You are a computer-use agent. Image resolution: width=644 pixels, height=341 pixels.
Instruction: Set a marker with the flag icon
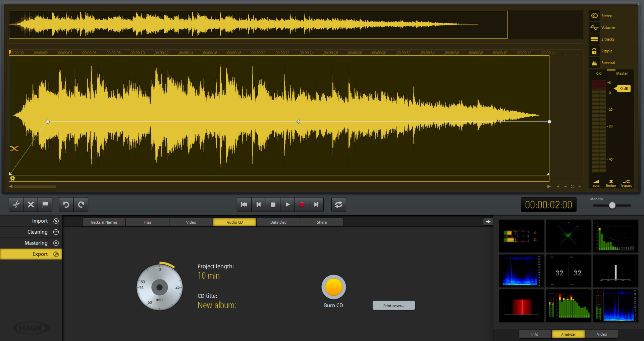pos(45,205)
